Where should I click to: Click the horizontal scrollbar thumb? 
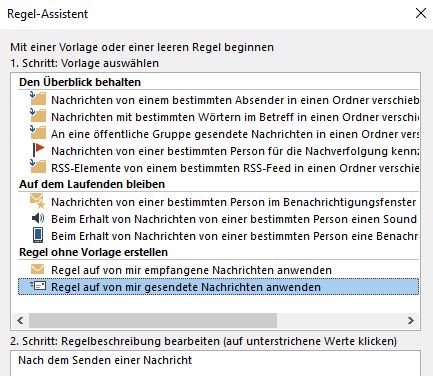(153, 321)
